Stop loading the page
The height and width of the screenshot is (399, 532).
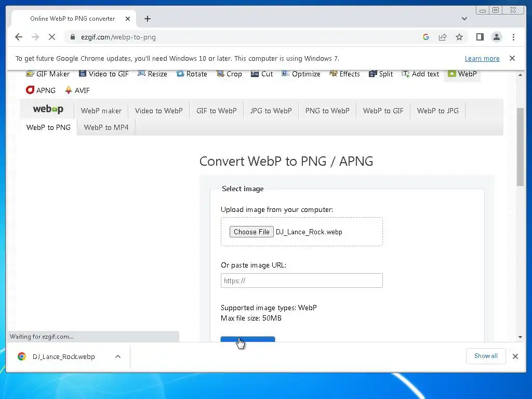(52, 37)
